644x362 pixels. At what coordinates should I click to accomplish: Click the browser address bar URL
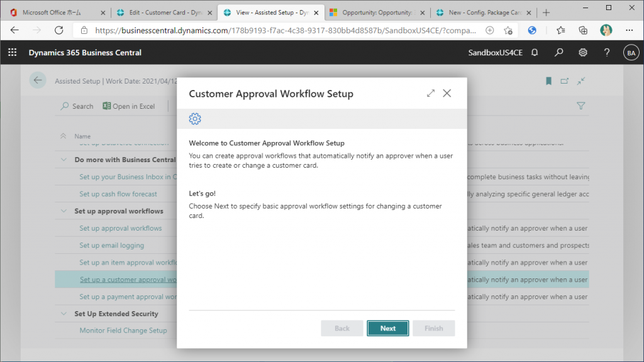tap(286, 30)
